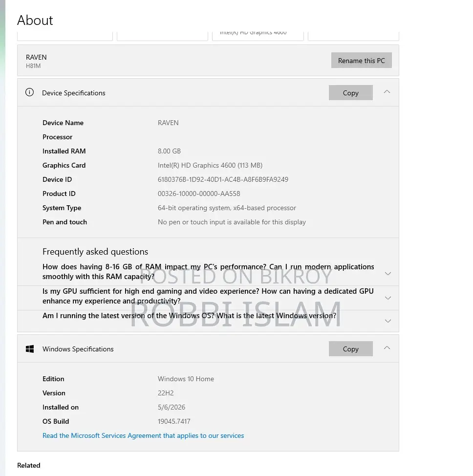Click the Edition value Windows 10 Home

pos(186,379)
